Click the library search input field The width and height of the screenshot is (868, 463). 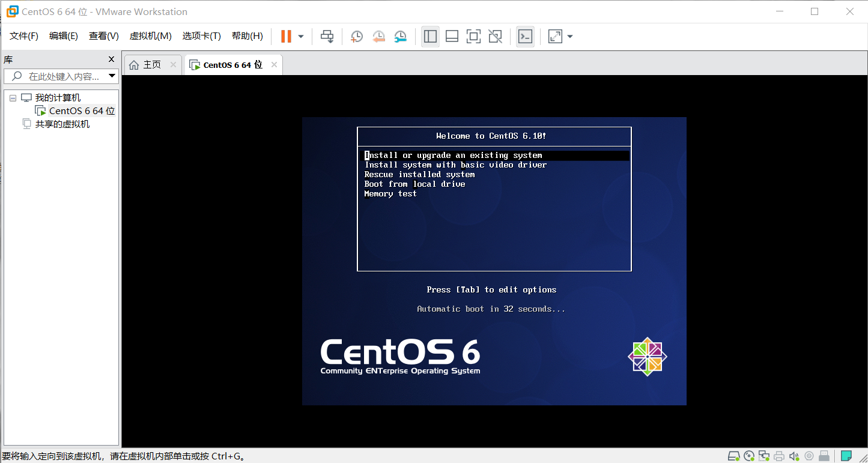point(61,76)
